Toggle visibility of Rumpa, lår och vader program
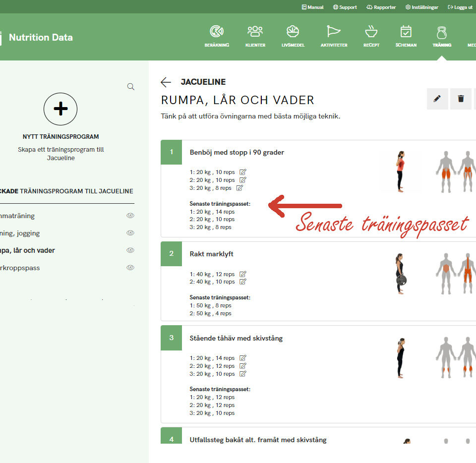Image resolution: width=476 pixels, height=463 pixels. click(x=130, y=250)
